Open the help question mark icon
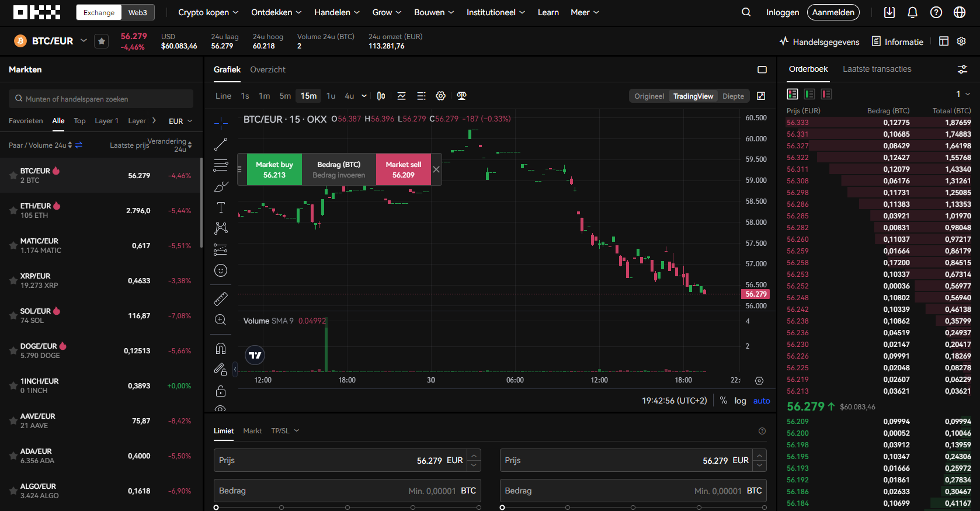Screen dimensions: 980x511 (936, 12)
